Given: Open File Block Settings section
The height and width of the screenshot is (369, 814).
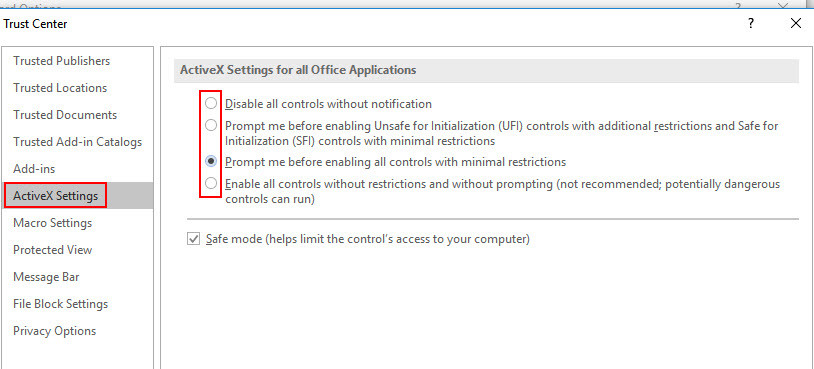Looking at the screenshot, I should pyautogui.click(x=61, y=304).
